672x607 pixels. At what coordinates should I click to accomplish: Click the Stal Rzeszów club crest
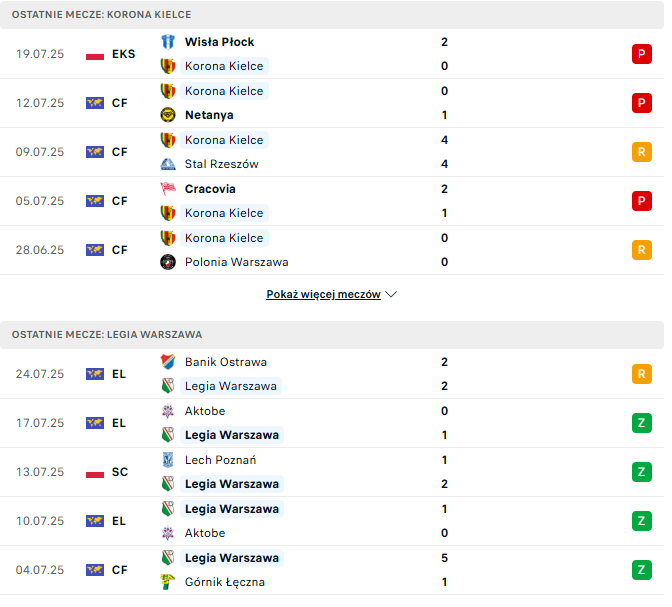pyautogui.click(x=169, y=165)
